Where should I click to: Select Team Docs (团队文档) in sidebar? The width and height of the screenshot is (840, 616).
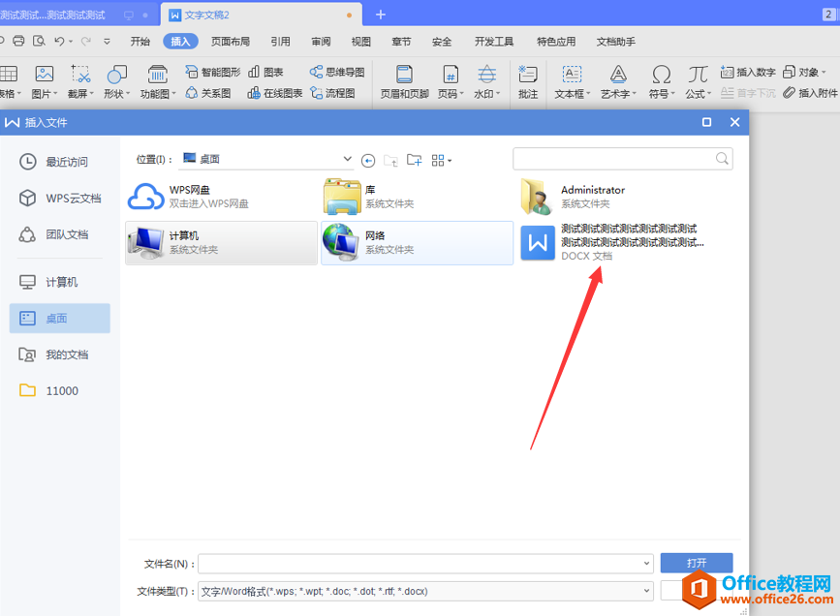pyautogui.click(x=60, y=234)
